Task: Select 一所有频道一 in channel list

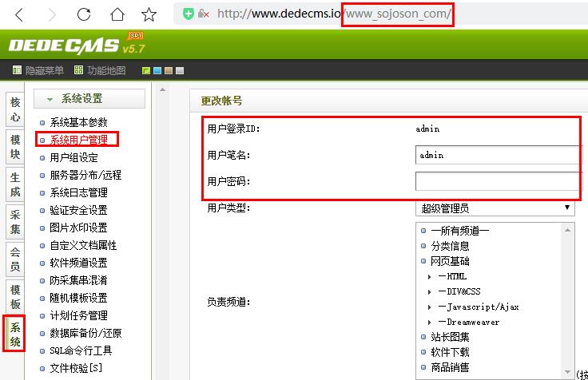Action: (x=459, y=231)
